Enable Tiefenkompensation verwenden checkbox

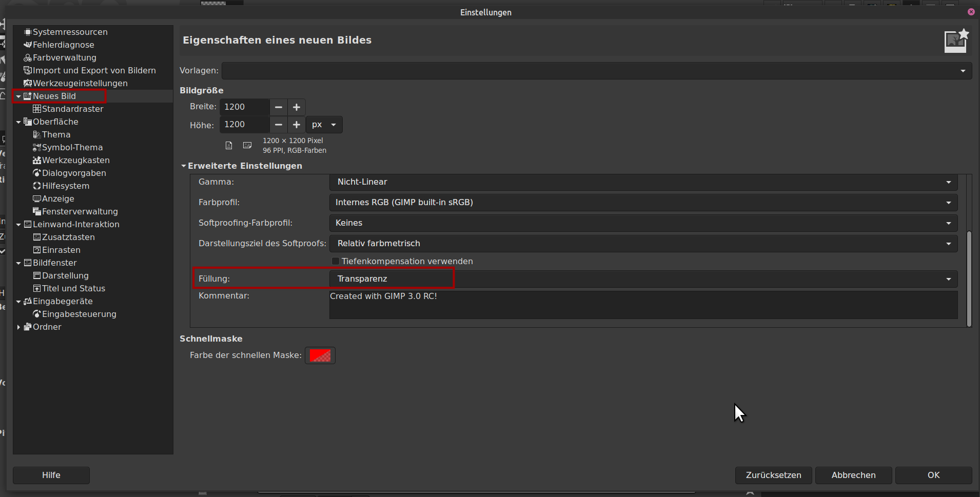coord(336,262)
